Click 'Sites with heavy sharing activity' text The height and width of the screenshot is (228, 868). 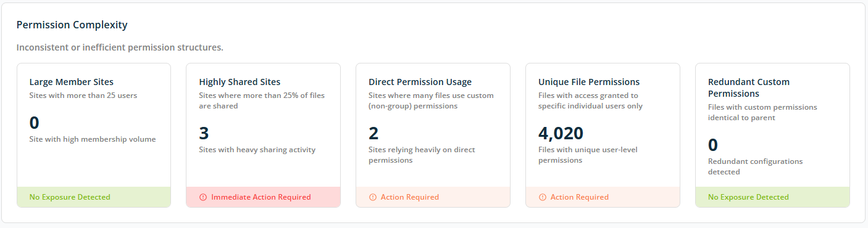tap(257, 150)
